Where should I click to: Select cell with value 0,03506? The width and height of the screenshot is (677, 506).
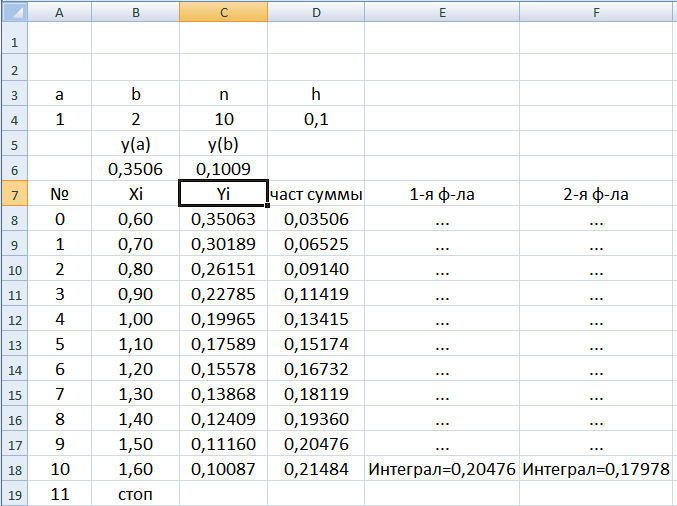coord(316,219)
